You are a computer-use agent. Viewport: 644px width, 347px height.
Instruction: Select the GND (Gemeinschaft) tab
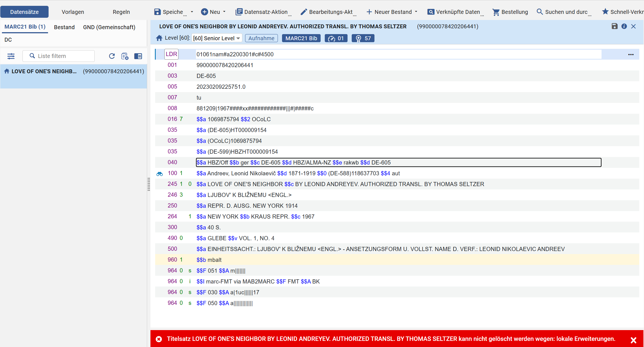[x=109, y=27]
